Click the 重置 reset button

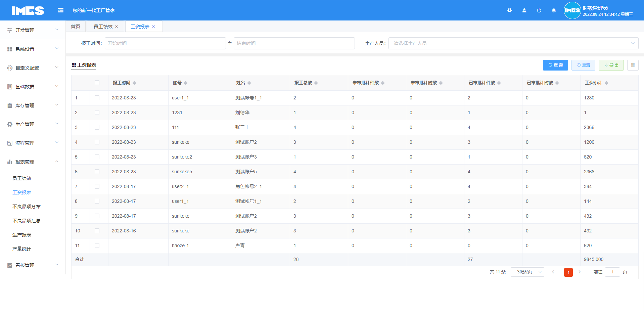click(583, 65)
